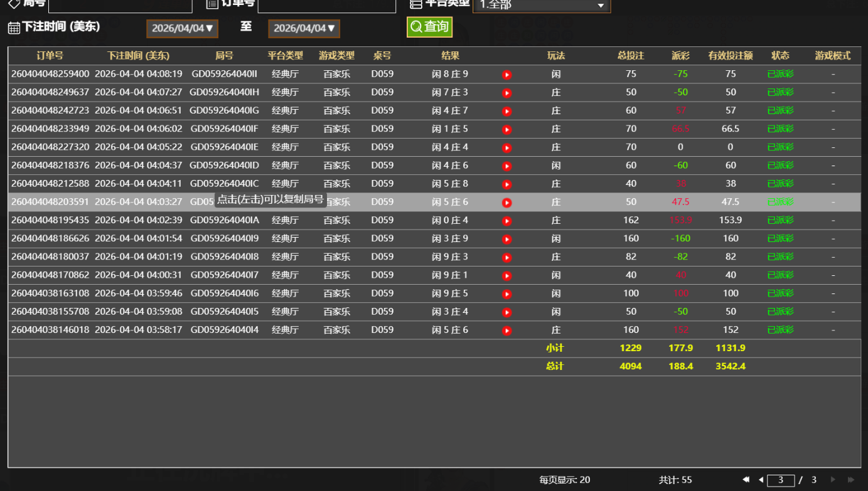This screenshot has height=491, width=868.
Task: Play replay of round GD059264040IF
Action: pos(506,129)
